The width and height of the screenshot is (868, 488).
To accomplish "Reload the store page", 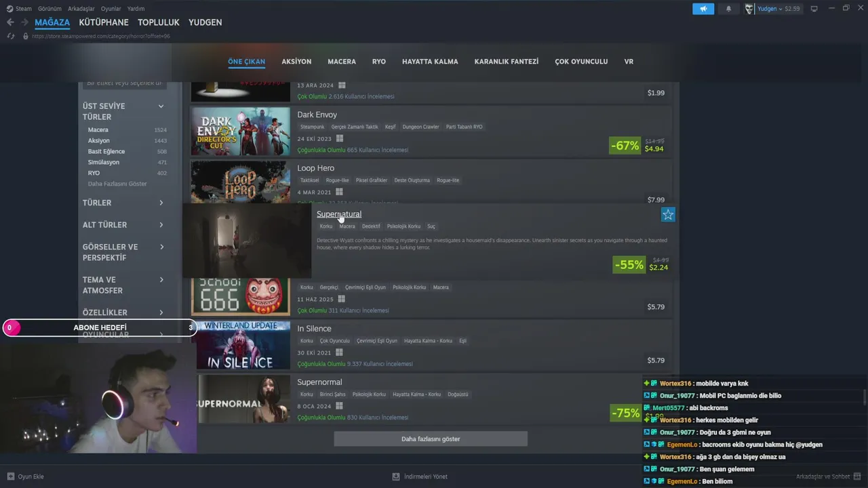I will coord(11,36).
